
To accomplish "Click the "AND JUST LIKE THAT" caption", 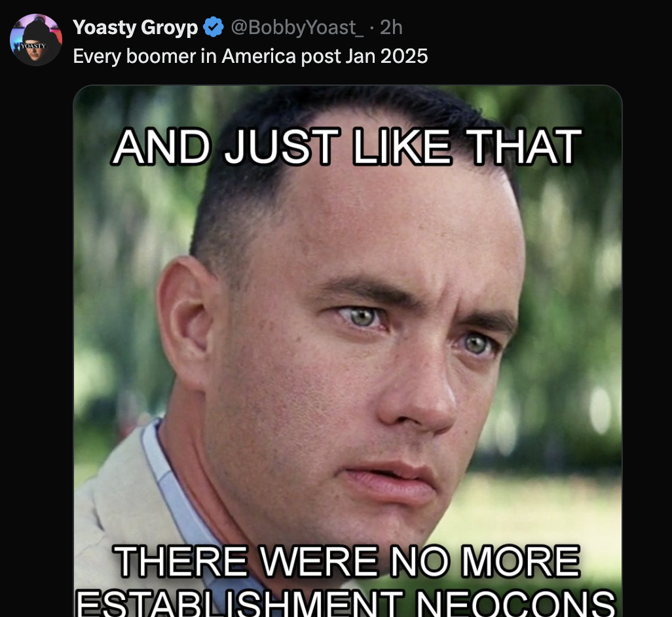I will click(x=347, y=147).
